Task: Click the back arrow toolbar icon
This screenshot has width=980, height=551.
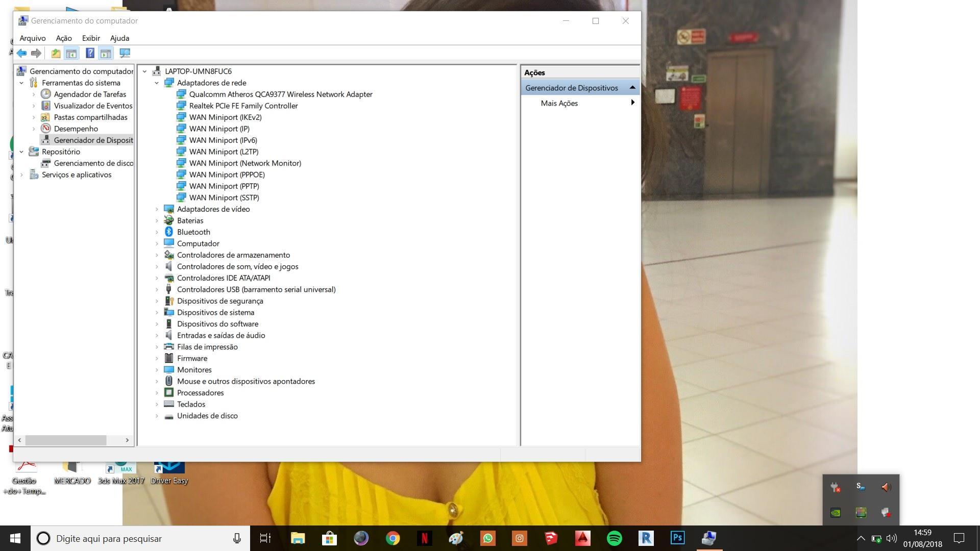Action: [21, 53]
